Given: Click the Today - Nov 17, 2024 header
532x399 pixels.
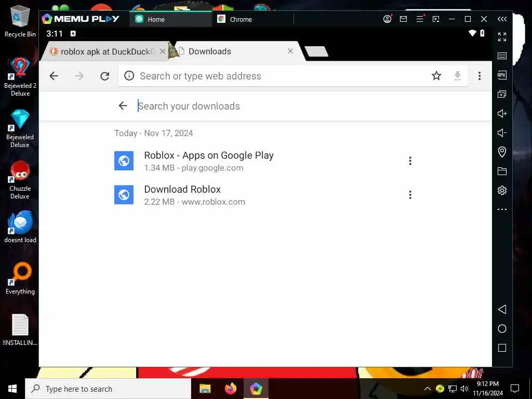Looking at the screenshot, I should click(154, 133).
